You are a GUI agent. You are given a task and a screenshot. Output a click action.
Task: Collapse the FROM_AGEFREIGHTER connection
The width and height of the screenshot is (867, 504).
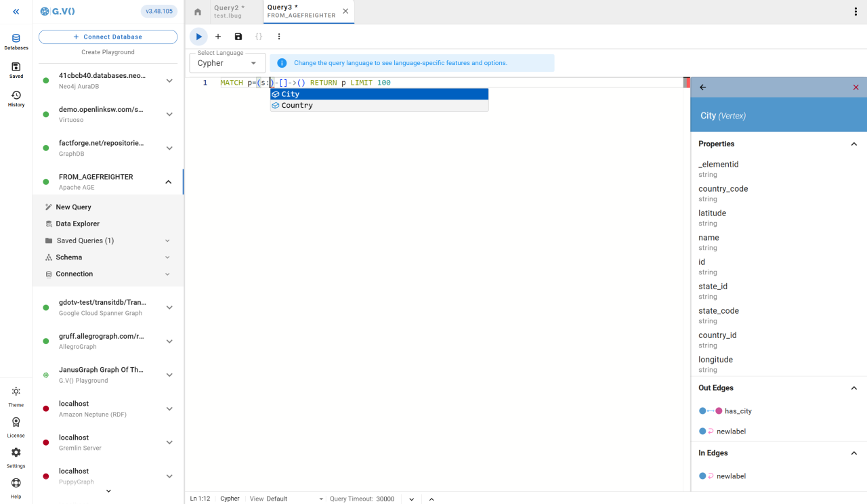169,182
